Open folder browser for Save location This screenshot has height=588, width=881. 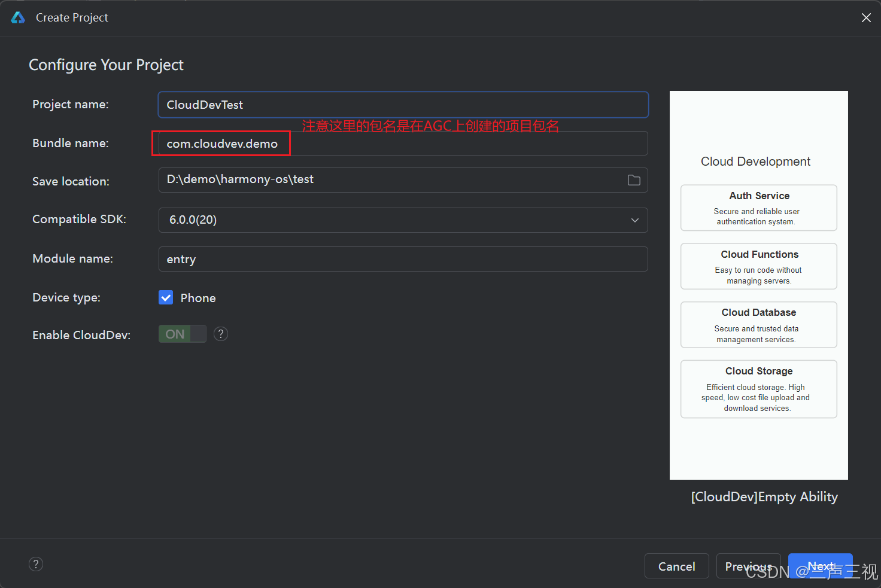tap(634, 180)
